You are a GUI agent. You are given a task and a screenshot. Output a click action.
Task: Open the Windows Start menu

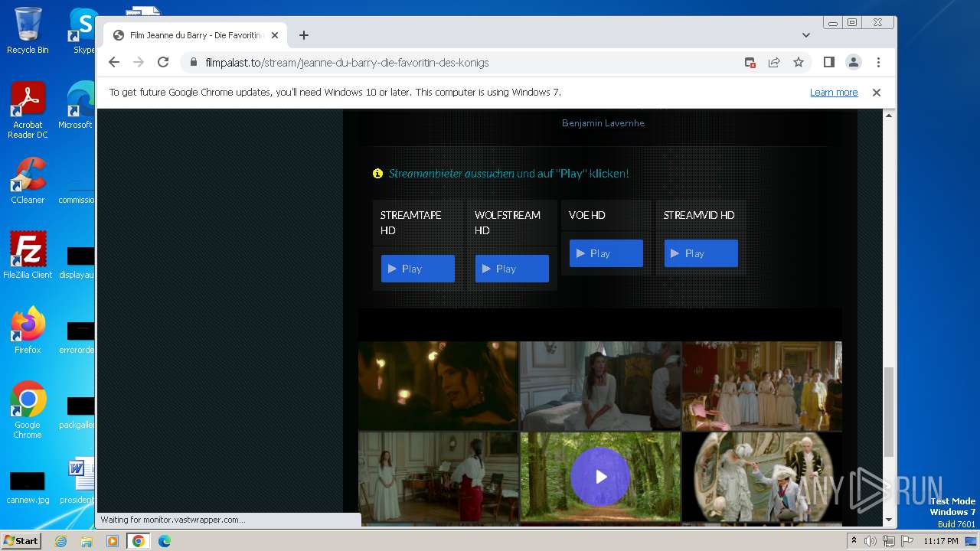[x=21, y=541]
